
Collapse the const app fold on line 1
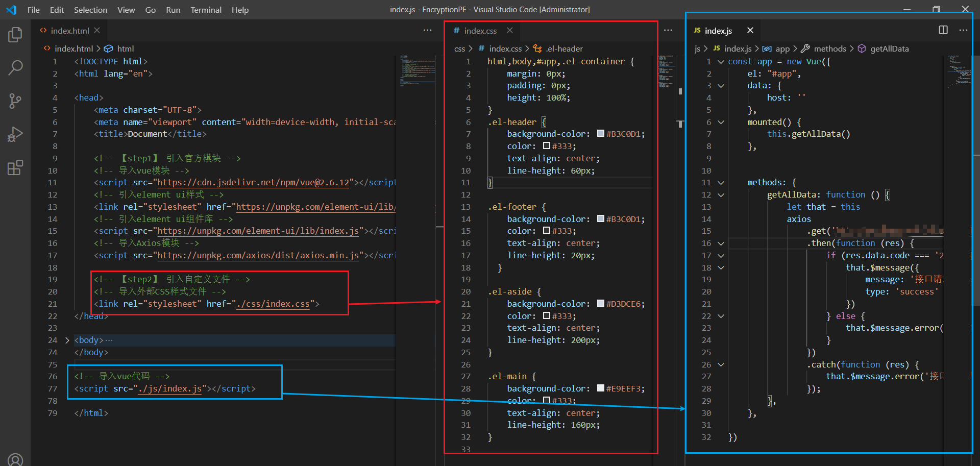coord(721,61)
